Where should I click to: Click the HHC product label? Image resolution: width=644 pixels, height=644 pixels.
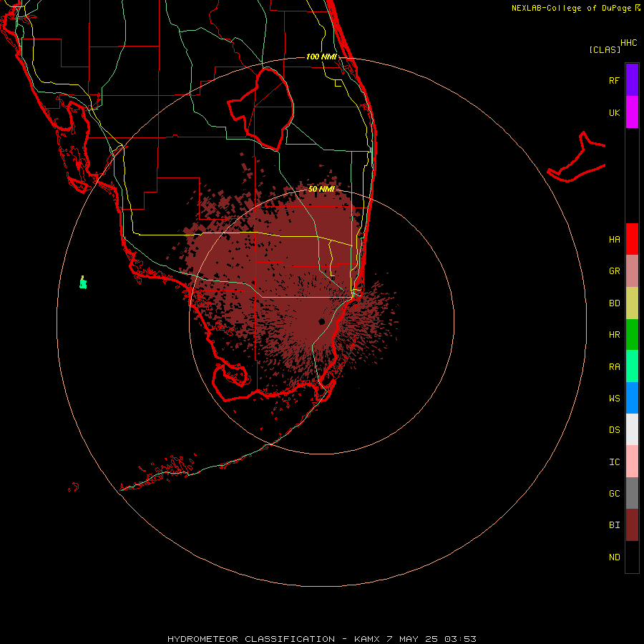[628, 42]
